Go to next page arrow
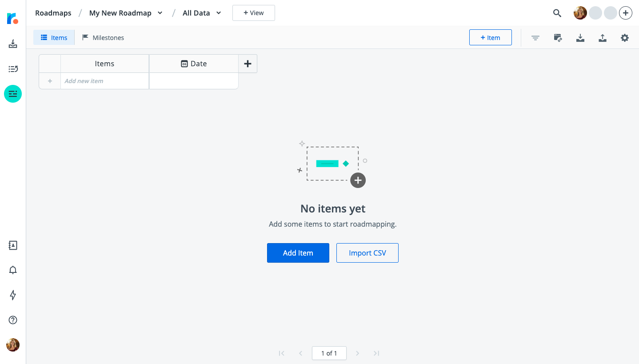639x364 pixels. (x=358, y=353)
